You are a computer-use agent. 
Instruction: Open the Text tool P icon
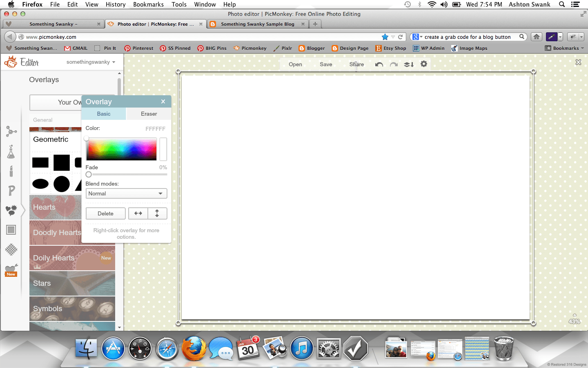click(x=11, y=191)
